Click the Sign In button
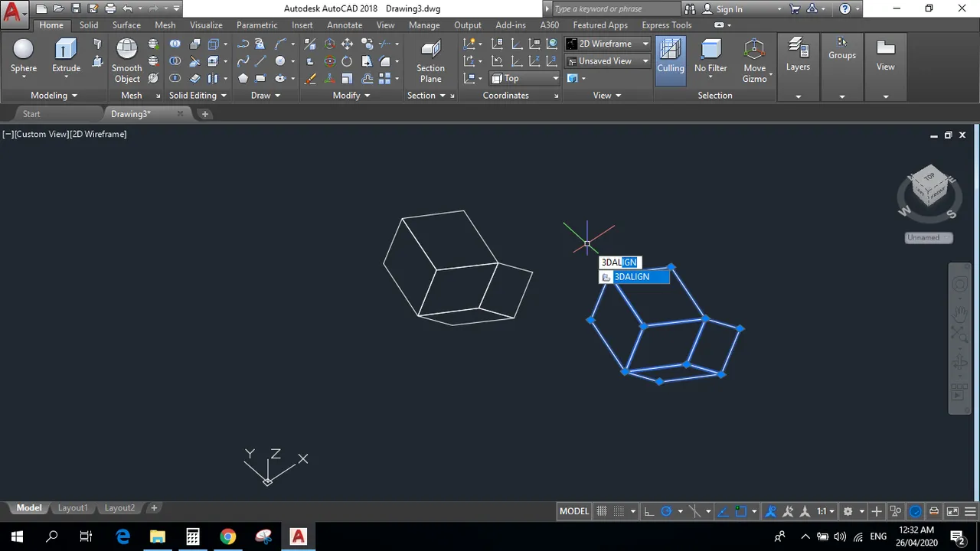The width and height of the screenshot is (980, 551). [729, 9]
